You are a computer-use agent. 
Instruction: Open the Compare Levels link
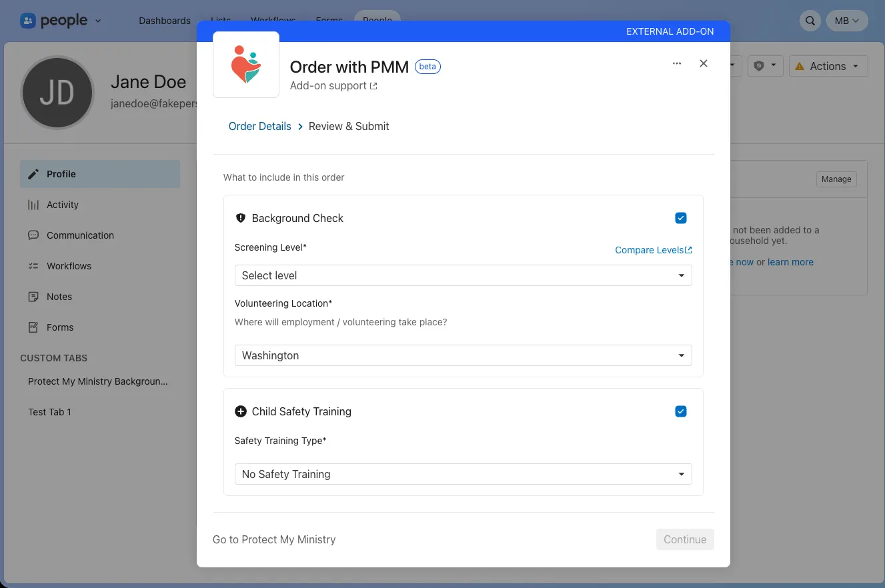tap(652, 250)
